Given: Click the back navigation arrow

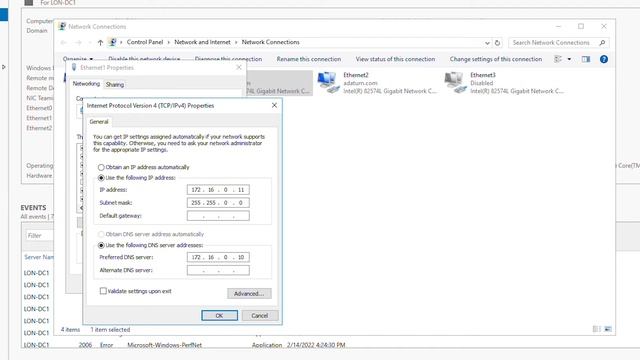Looking at the screenshot, I should [x=64, y=42].
